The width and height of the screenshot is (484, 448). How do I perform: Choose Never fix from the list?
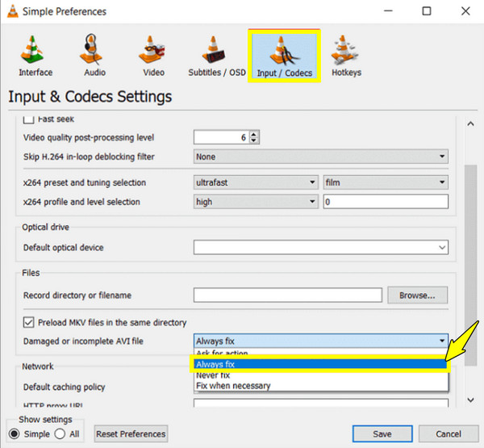pyautogui.click(x=321, y=375)
